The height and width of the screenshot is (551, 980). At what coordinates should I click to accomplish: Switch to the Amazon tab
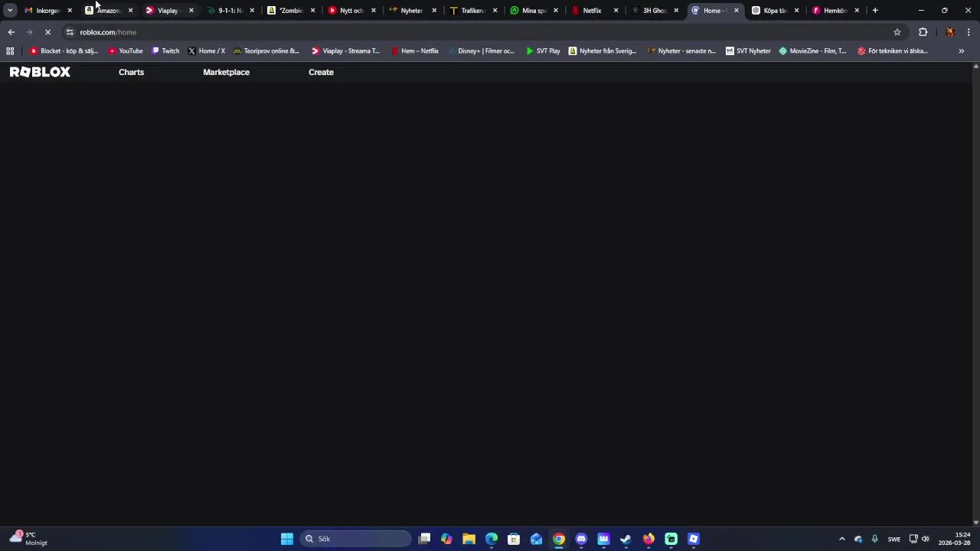[x=109, y=11]
